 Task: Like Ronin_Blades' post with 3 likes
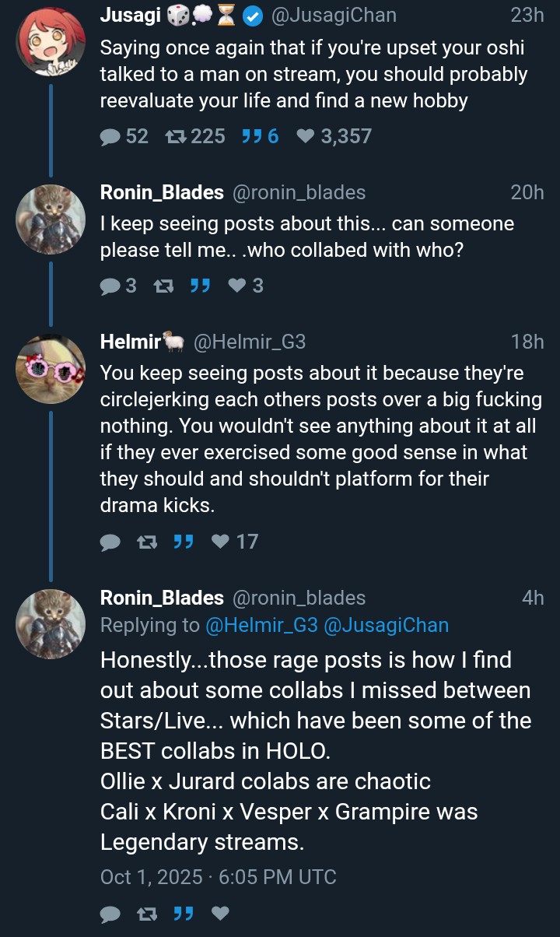[237, 286]
